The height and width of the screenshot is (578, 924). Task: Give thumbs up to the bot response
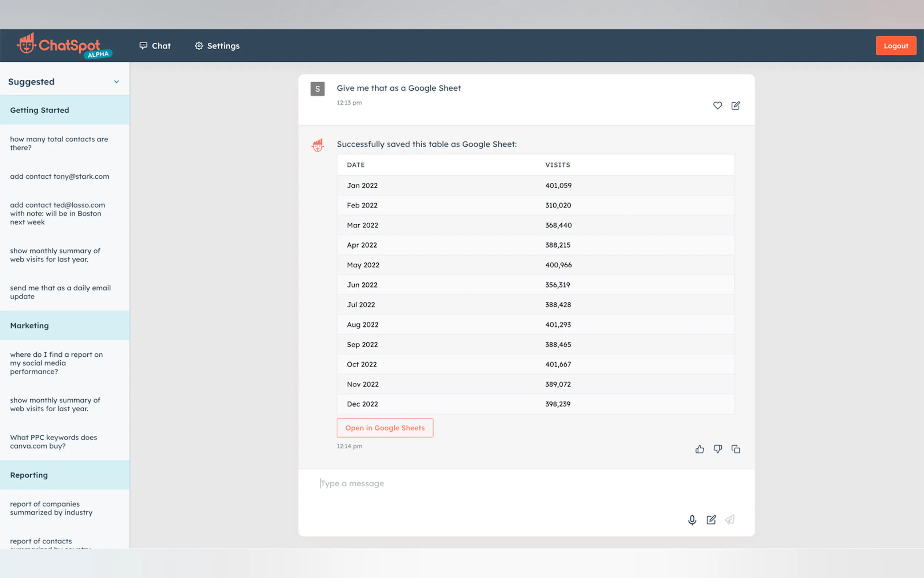(x=700, y=449)
